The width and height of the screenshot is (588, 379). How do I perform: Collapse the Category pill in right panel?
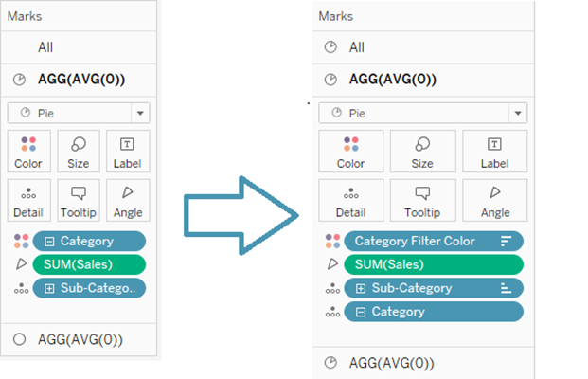pos(362,312)
